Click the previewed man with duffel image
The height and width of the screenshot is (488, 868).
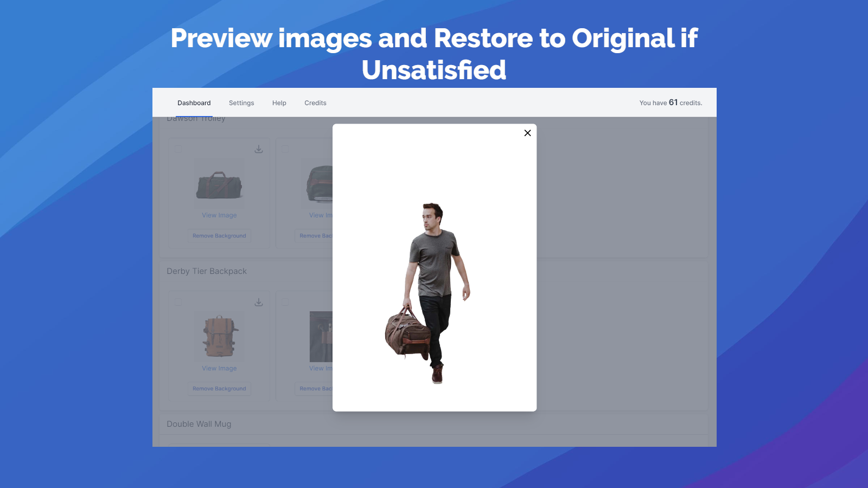(427, 293)
